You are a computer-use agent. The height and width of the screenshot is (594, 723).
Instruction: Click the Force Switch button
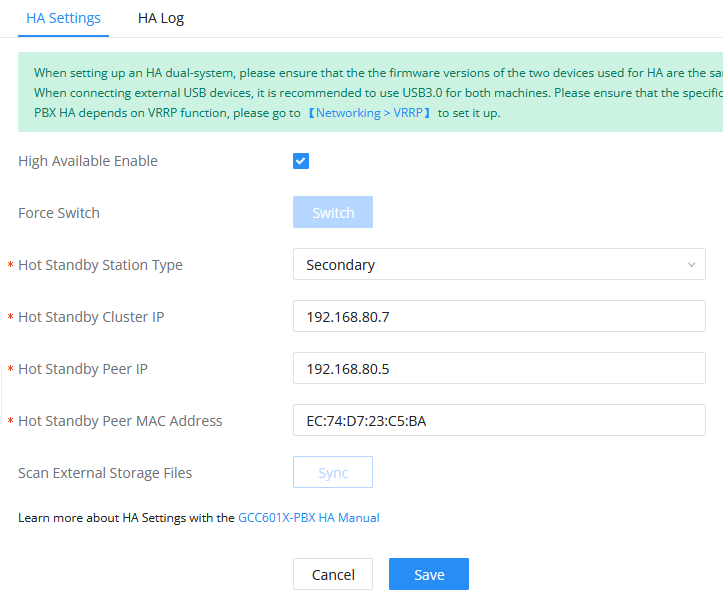tap(333, 212)
